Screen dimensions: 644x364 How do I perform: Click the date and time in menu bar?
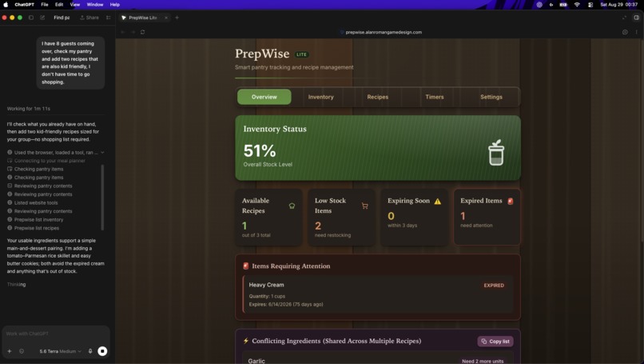(x=618, y=5)
